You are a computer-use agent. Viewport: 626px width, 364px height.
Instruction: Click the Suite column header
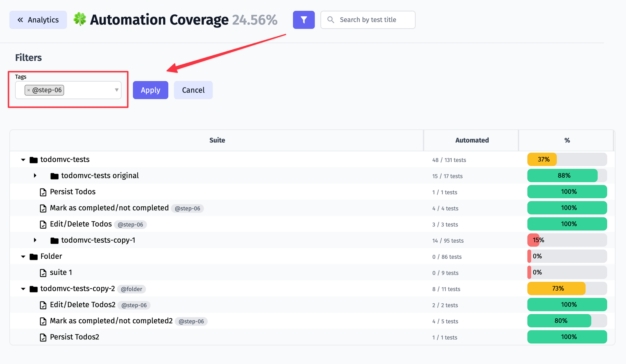tap(217, 140)
